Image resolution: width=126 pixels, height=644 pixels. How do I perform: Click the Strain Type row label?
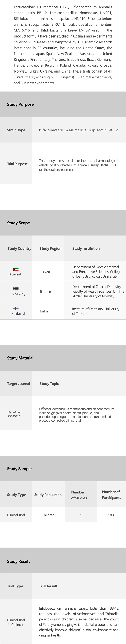point(16,130)
